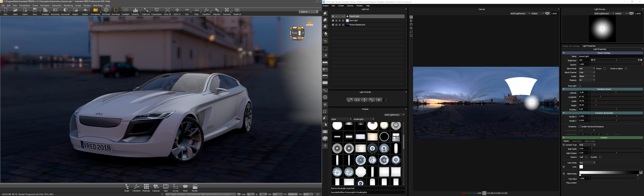Screen dimensions: 644x196
Task: Toggle visibility of Rect Light
Action: click(x=333, y=20)
